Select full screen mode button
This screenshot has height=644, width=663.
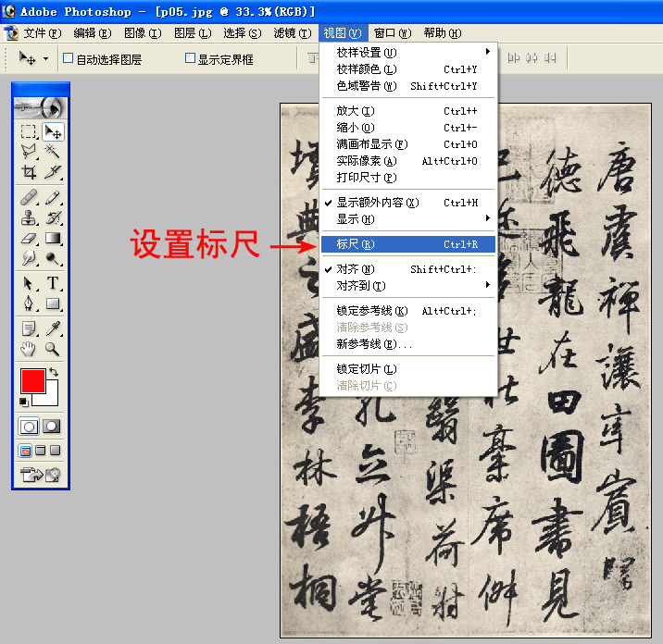(56, 451)
